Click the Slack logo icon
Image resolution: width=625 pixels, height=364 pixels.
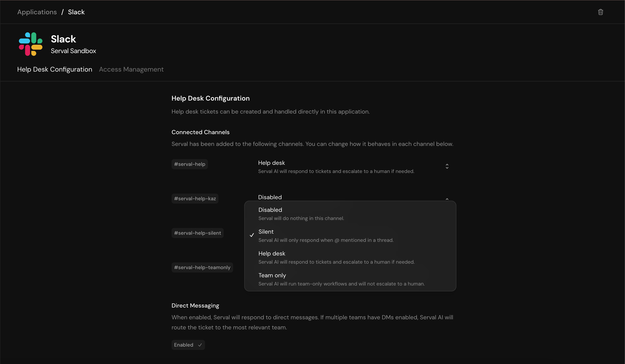[x=31, y=44]
